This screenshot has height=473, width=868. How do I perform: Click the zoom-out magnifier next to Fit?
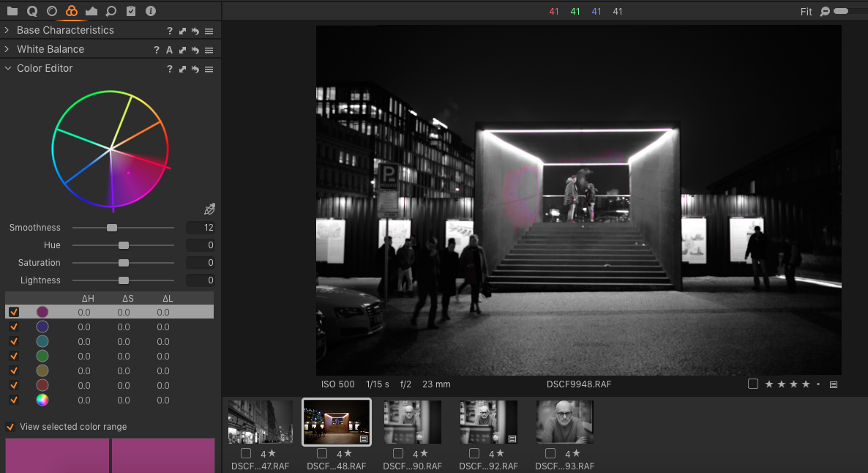coord(824,12)
